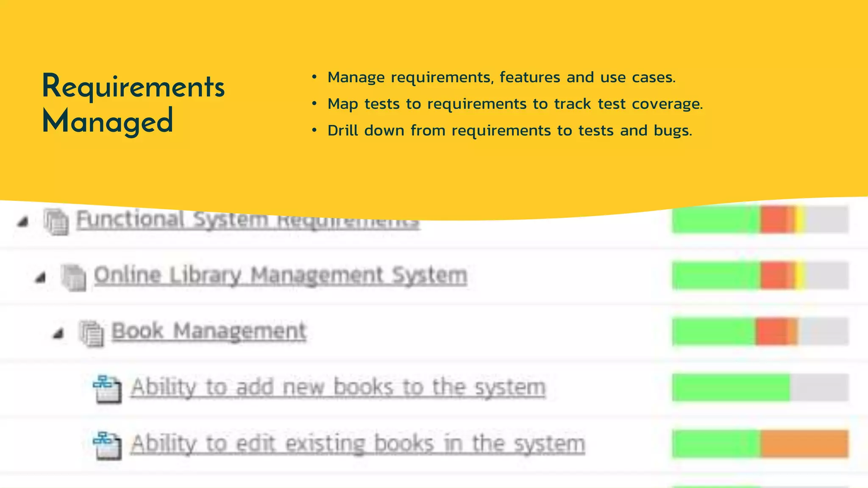Click the Book Management folder icon

(91, 334)
